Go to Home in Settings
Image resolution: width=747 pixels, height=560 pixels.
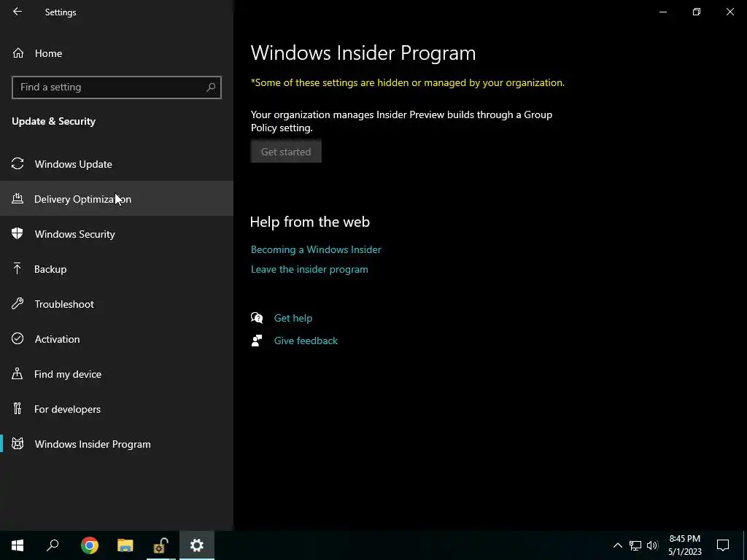click(x=117, y=53)
